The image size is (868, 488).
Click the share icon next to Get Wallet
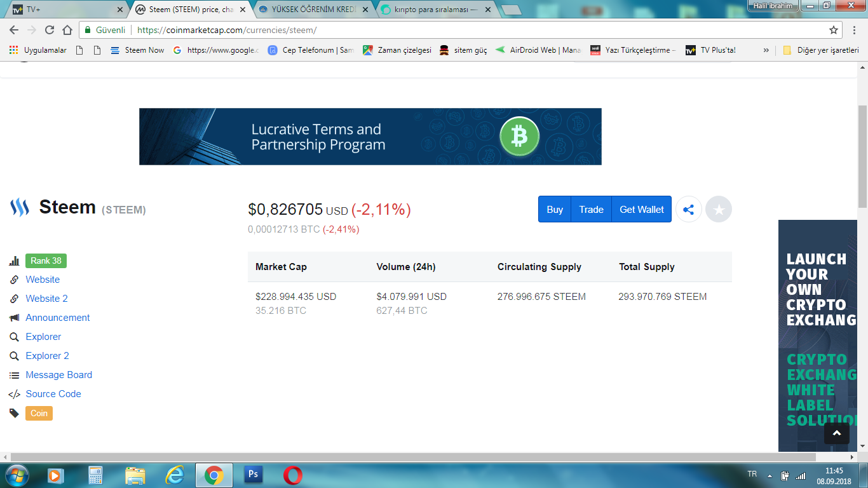[x=689, y=209]
